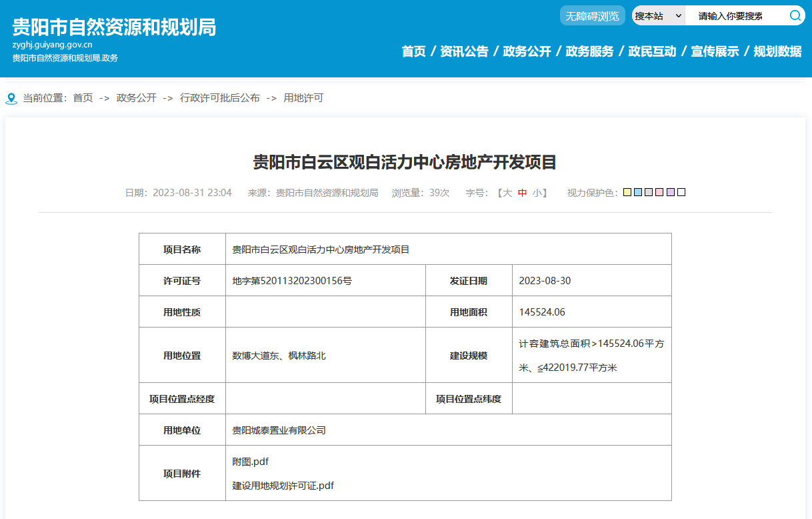Click the search magnifier icon
812x519 pixels.
(795, 16)
